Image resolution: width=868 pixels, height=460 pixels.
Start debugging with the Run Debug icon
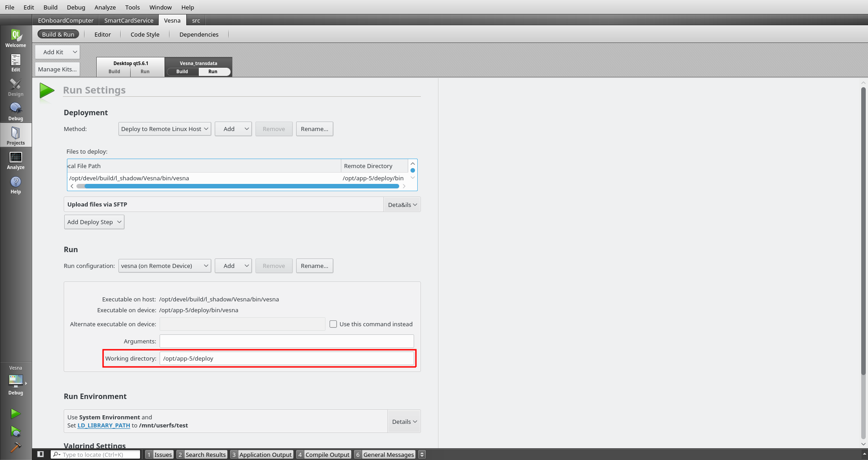point(15,432)
